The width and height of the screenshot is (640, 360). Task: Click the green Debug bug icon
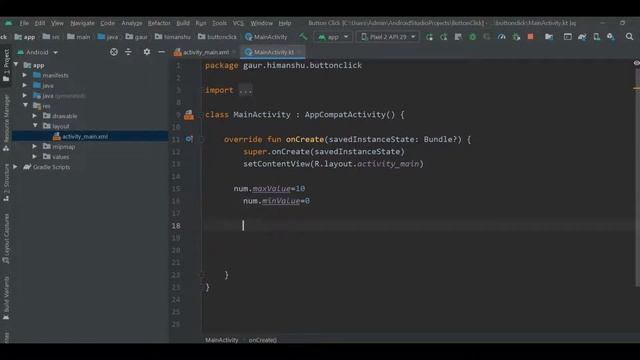tap(472, 37)
